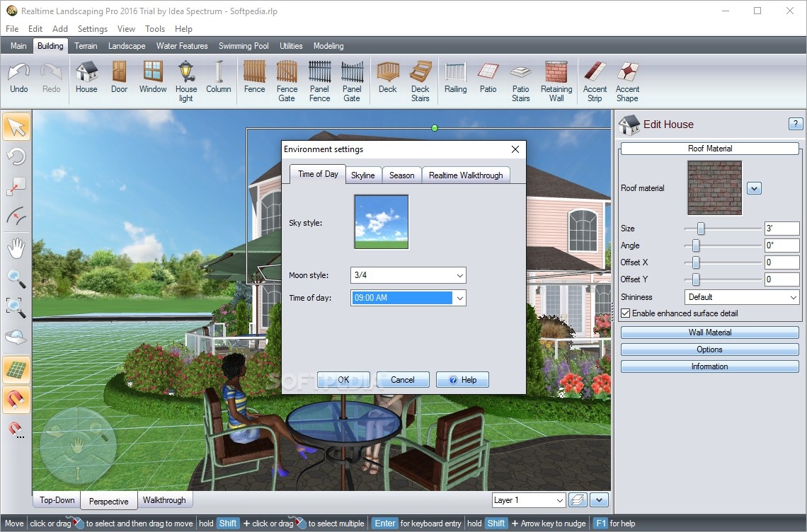Select the Panel Gate tool
This screenshot has width=807, height=532.
(x=352, y=81)
